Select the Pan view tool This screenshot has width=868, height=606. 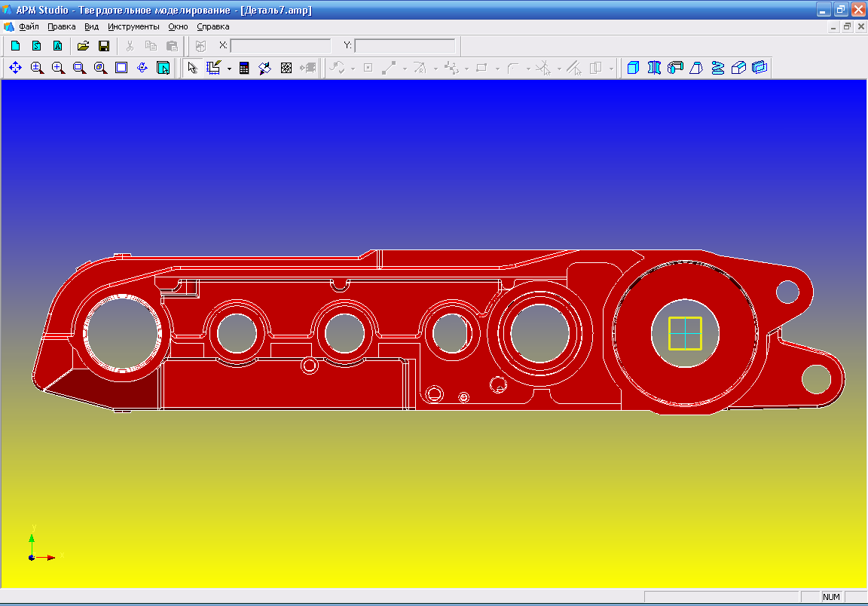point(16,68)
